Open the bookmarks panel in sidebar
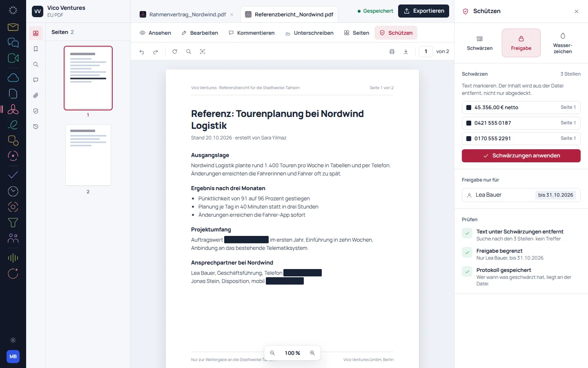Screen dimensions: 588x368 point(36,49)
